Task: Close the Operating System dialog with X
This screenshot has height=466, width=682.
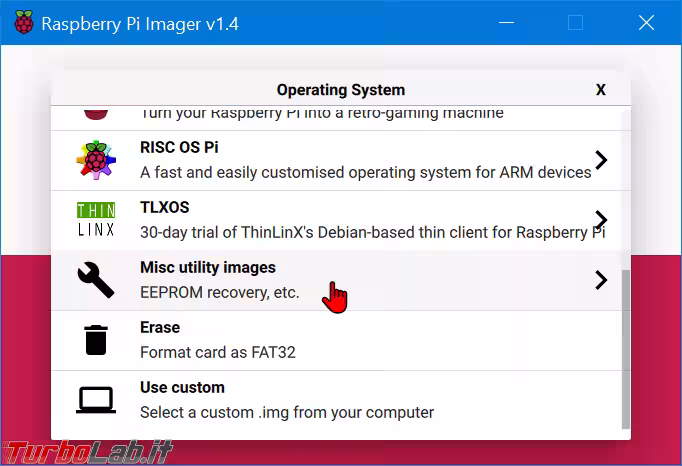Action: (600, 90)
